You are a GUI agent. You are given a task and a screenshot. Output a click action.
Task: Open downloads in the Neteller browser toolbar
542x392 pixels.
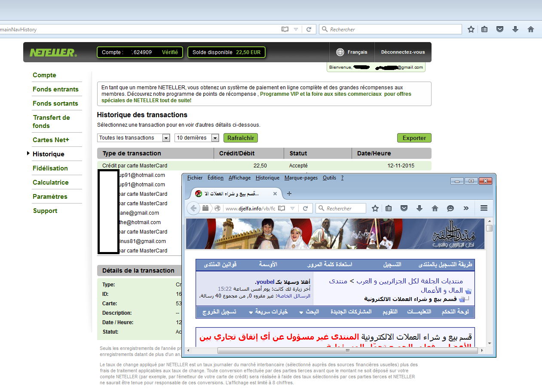515,29
